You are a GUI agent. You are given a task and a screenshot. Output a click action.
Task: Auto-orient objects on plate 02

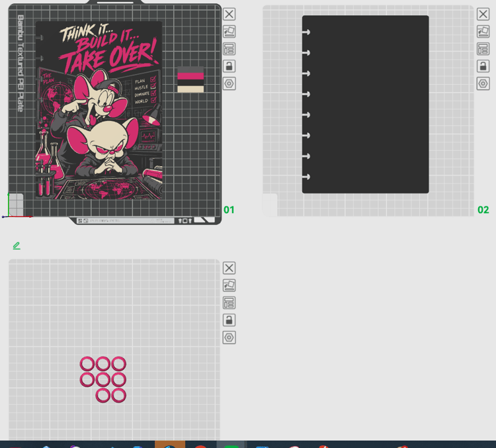pos(483,31)
